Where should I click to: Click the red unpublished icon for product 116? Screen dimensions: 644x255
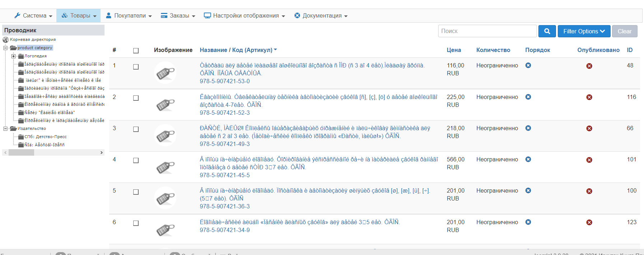pos(589,97)
